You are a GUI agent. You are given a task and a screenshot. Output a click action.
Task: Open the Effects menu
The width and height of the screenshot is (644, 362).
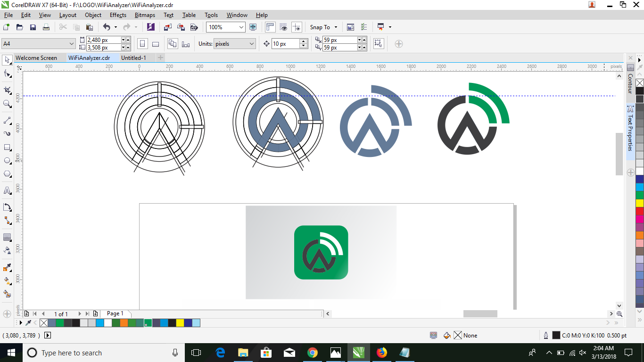[x=118, y=15]
